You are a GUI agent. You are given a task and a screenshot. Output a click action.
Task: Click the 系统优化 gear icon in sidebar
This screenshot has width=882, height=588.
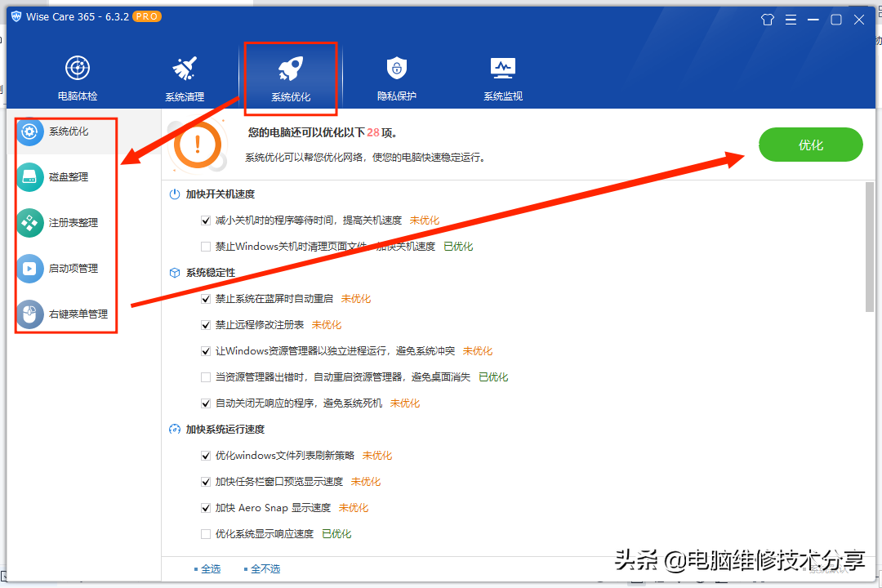[x=29, y=131]
